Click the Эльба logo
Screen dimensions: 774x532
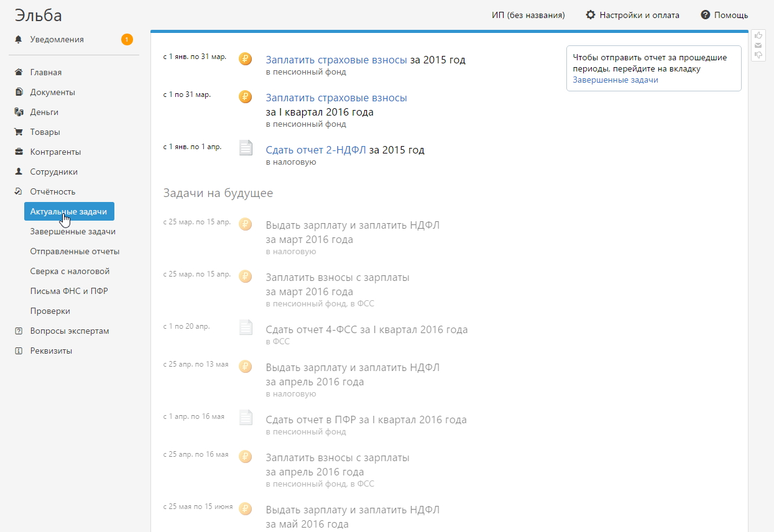pos(39,16)
